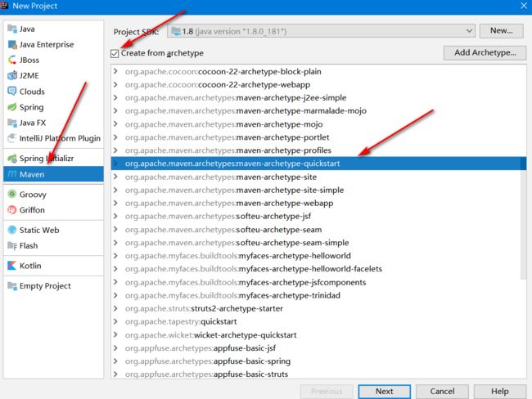Image resolution: width=532 pixels, height=399 pixels.
Task: Select maven-archetype-site-simple row
Action: click(318, 190)
